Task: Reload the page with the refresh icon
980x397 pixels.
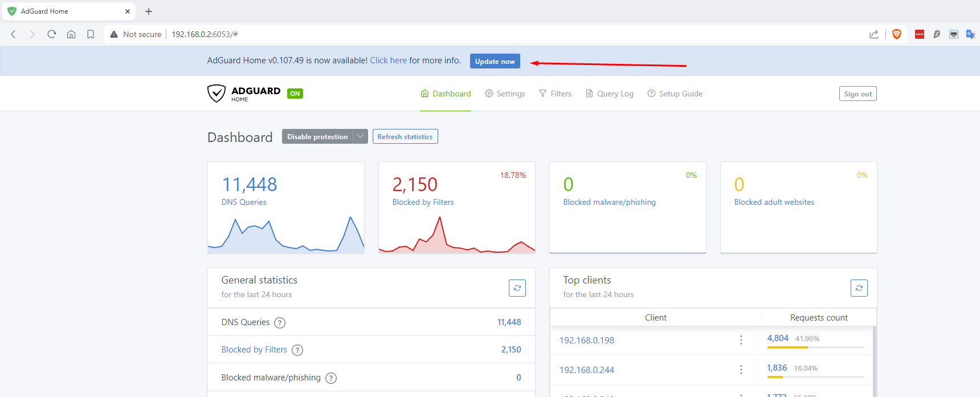Action: click(x=52, y=34)
